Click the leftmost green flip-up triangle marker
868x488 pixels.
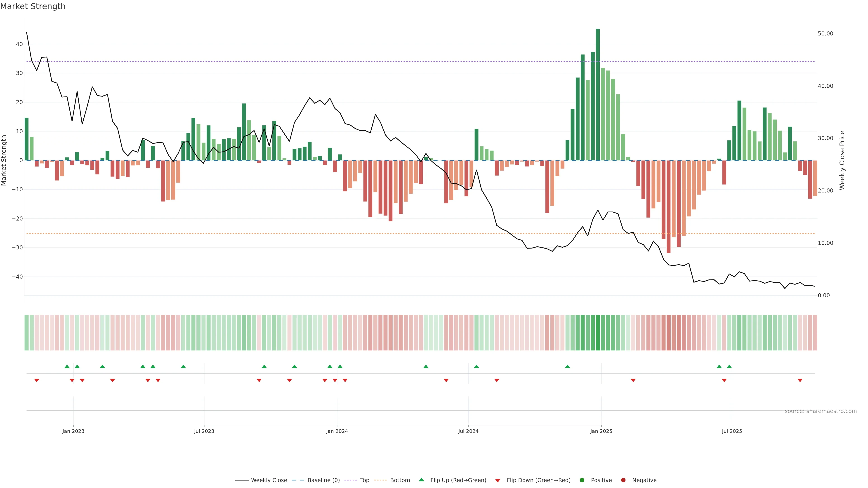pyautogui.click(x=67, y=366)
